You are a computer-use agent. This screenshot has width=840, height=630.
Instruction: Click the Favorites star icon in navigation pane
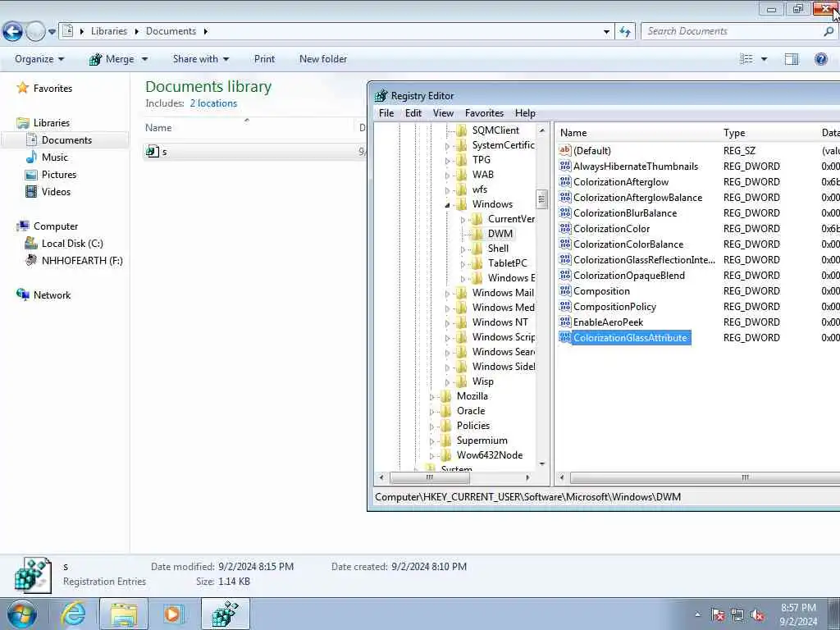[22, 88]
